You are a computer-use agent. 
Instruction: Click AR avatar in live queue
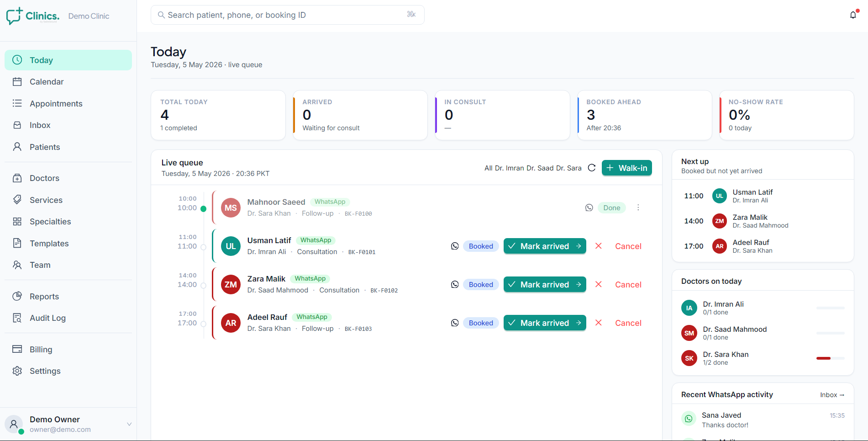[231, 323]
